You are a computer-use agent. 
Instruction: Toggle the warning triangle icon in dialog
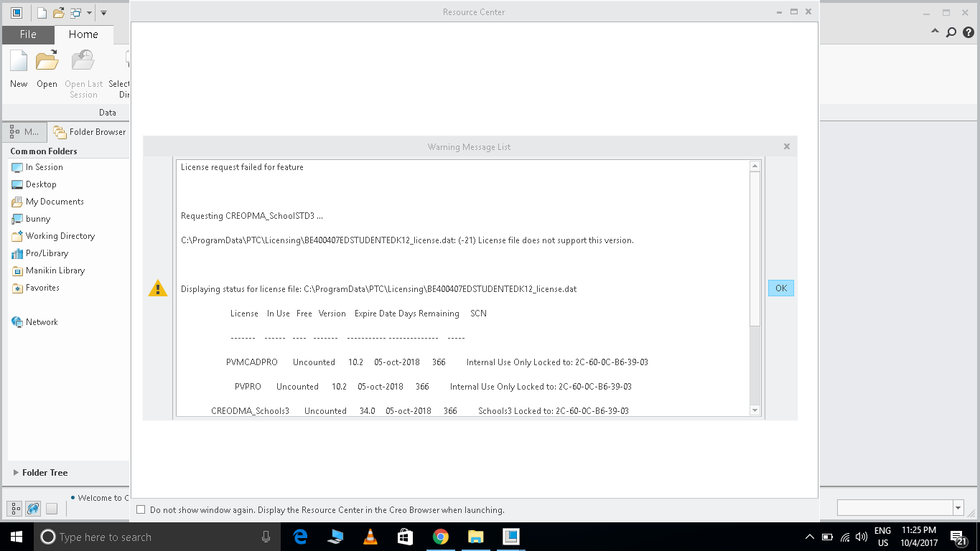click(157, 288)
